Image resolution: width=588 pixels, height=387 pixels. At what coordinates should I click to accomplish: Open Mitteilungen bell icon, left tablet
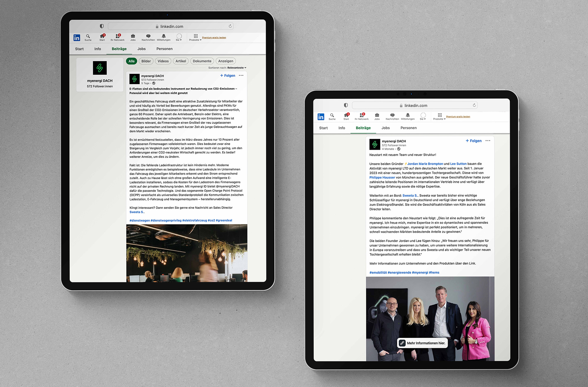164,37
